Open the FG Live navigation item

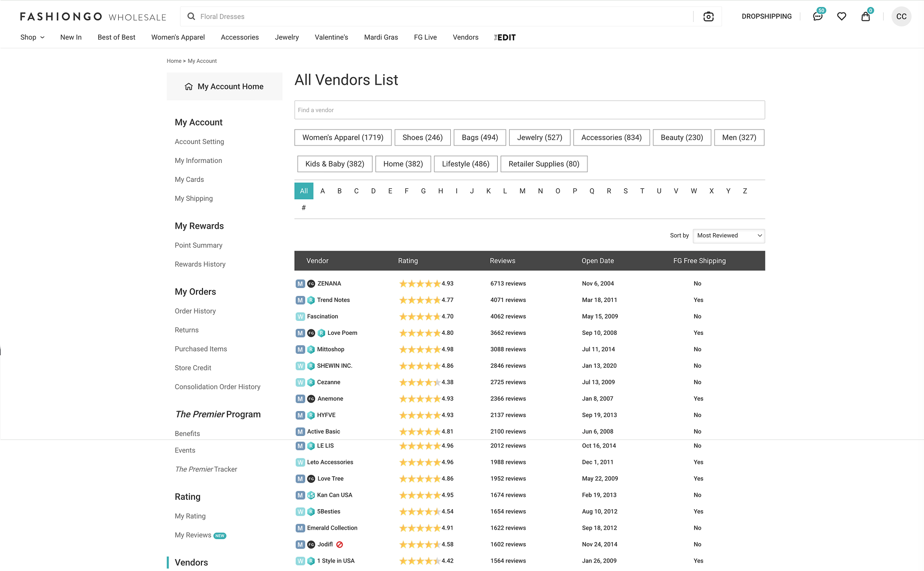[x=425, y=37]
